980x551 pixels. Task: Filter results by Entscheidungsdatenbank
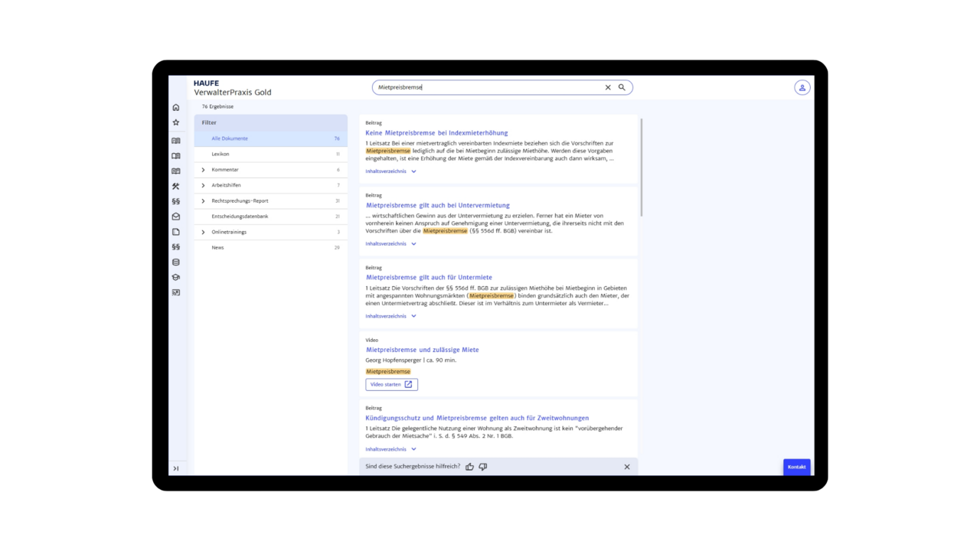pyautogui.click(x=240, y=217)
